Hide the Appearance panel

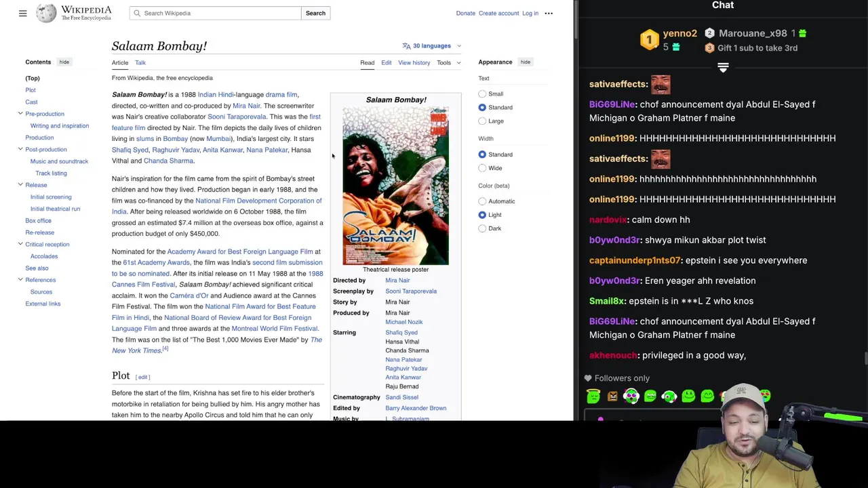[x=525, y=62]
